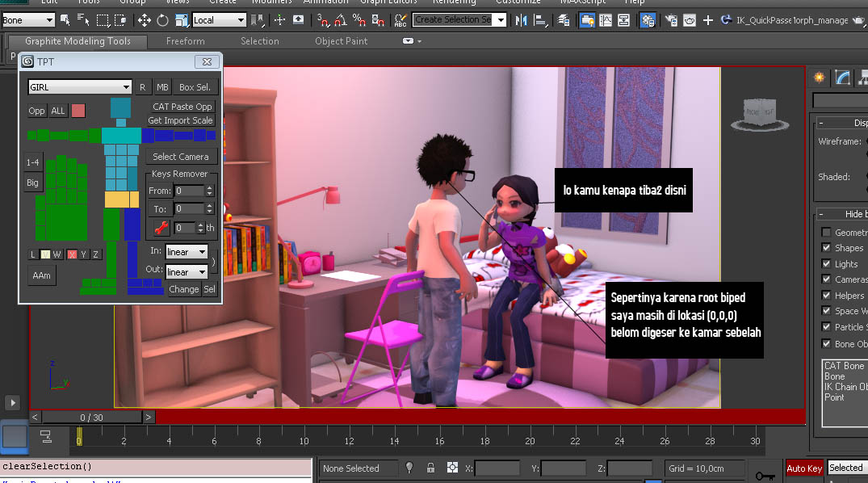Click the Mirror tool icon
Screen dimensions: 868x483
click(x=521, y=20)
